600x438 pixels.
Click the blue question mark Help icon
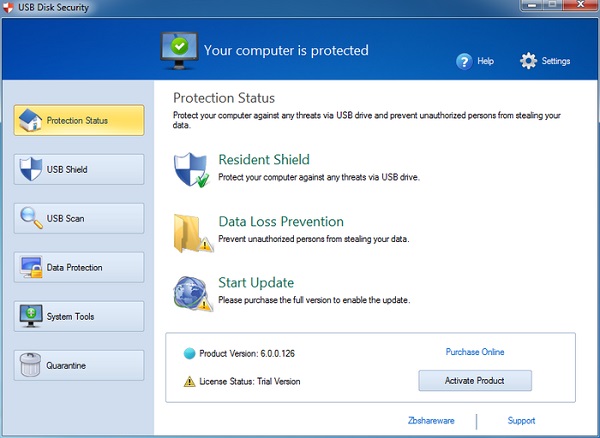click(x=464, y=61)
